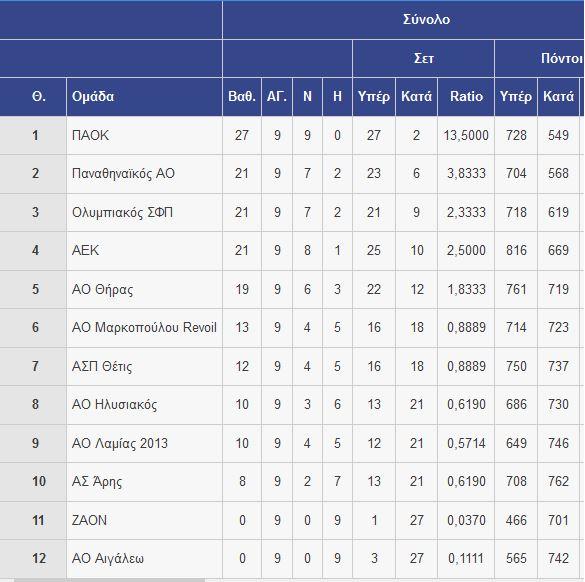This screenshot has width=585, height=582.
Task: Click the Σύνολο header cell
Action: (426, 19)
